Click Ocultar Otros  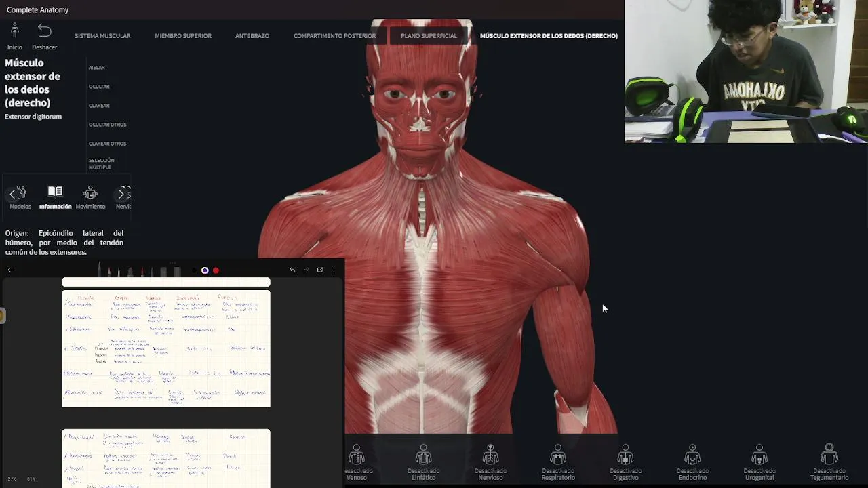tap(108, 125)
